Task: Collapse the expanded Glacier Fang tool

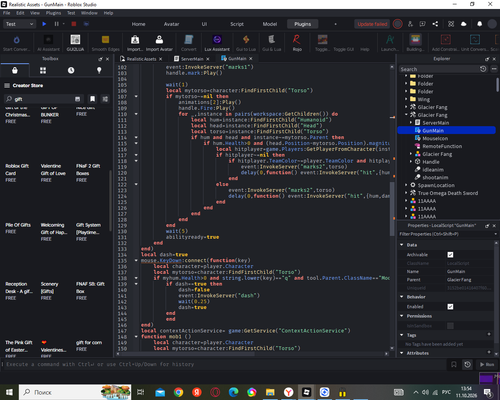Action: 406,115
